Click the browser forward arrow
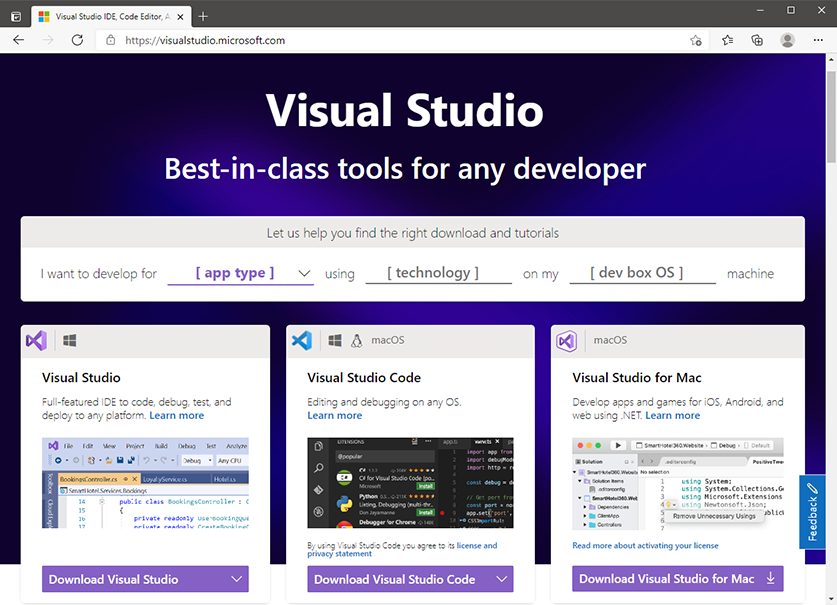The image size is (837, 605). tap(48, 40)
